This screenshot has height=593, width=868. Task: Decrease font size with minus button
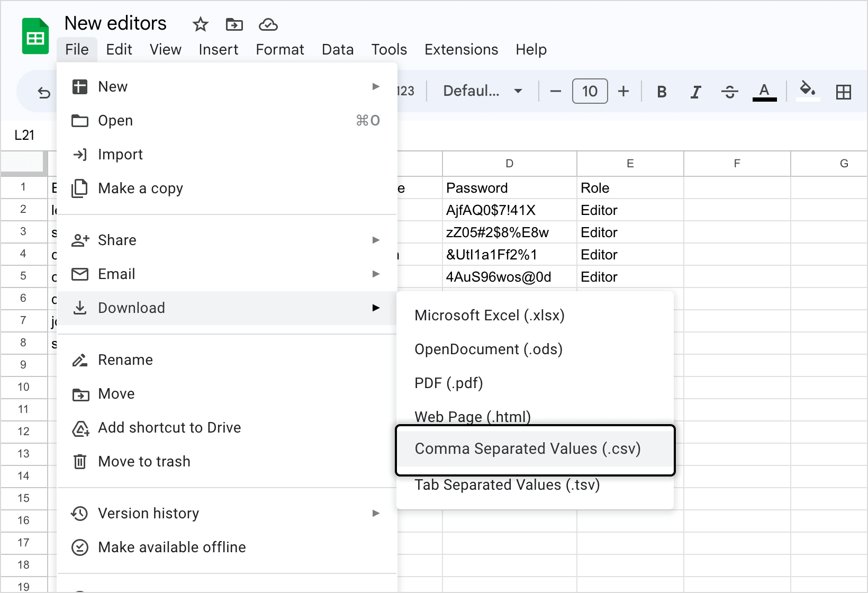[x=555, y=92]
